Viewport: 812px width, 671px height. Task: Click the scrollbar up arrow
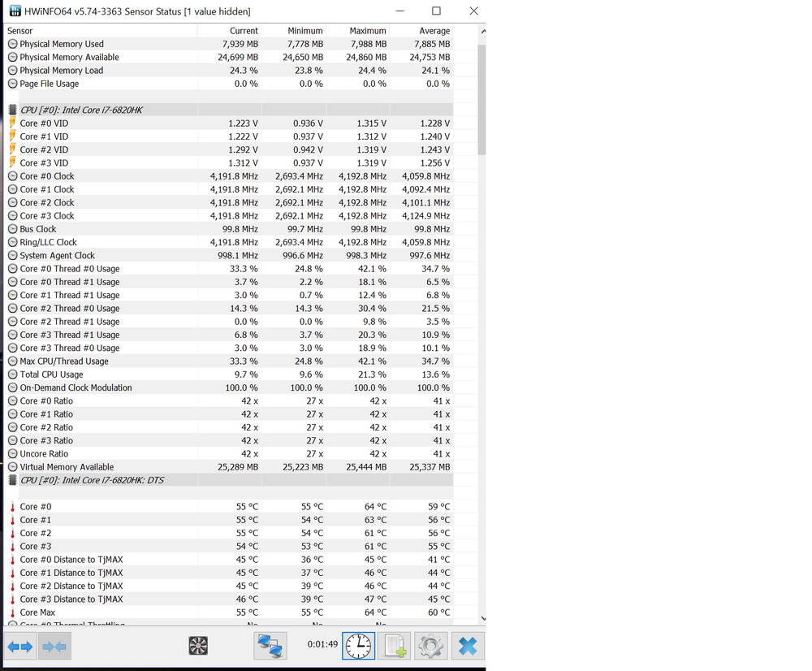point(482,32)
